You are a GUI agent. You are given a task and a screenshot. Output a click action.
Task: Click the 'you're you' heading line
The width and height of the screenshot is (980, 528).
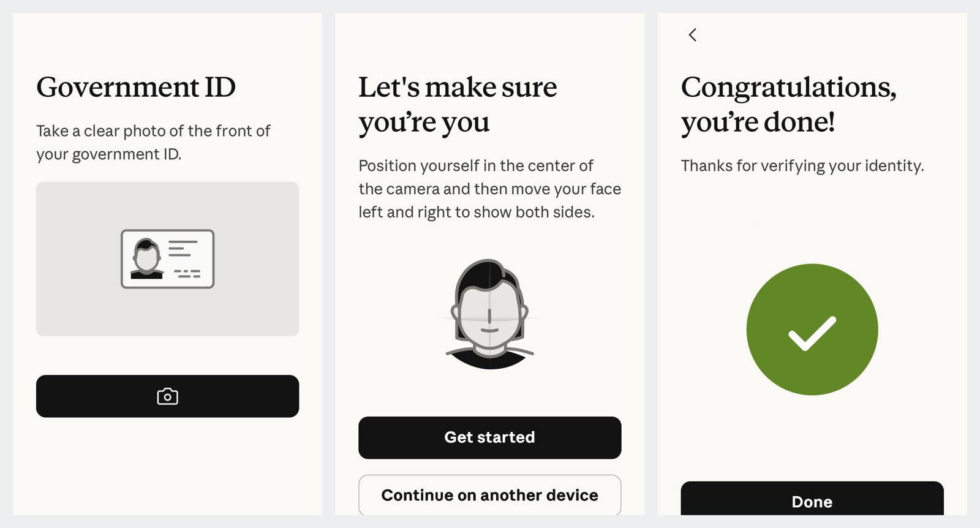pyautogui.click(x=424, y=122)
